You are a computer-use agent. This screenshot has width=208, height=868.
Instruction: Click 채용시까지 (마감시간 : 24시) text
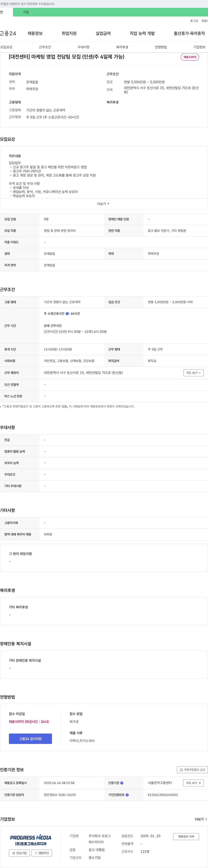(29, 721)
